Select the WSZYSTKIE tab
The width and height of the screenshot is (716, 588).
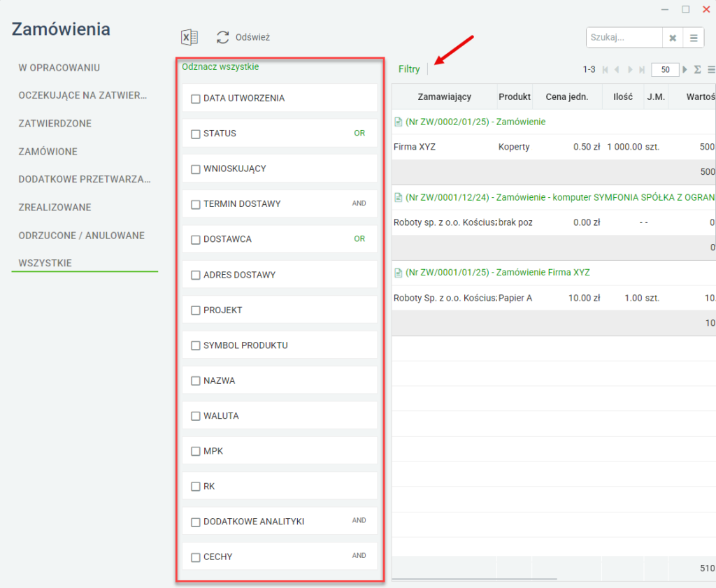pyautogui.click(x=45, y=263)
